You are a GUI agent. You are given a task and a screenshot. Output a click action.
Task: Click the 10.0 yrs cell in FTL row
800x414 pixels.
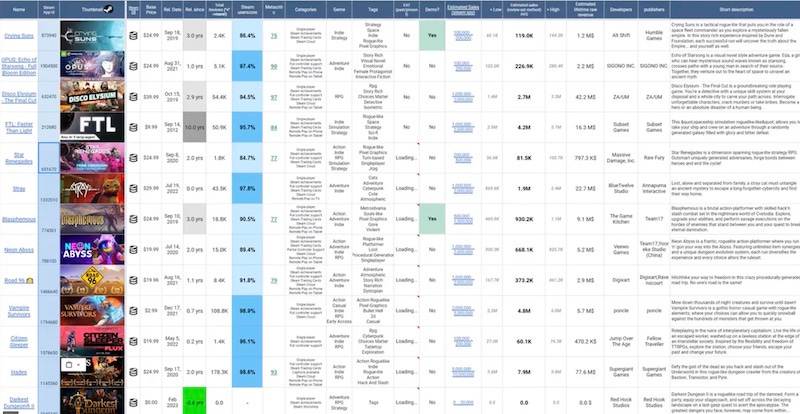[194, 127]
